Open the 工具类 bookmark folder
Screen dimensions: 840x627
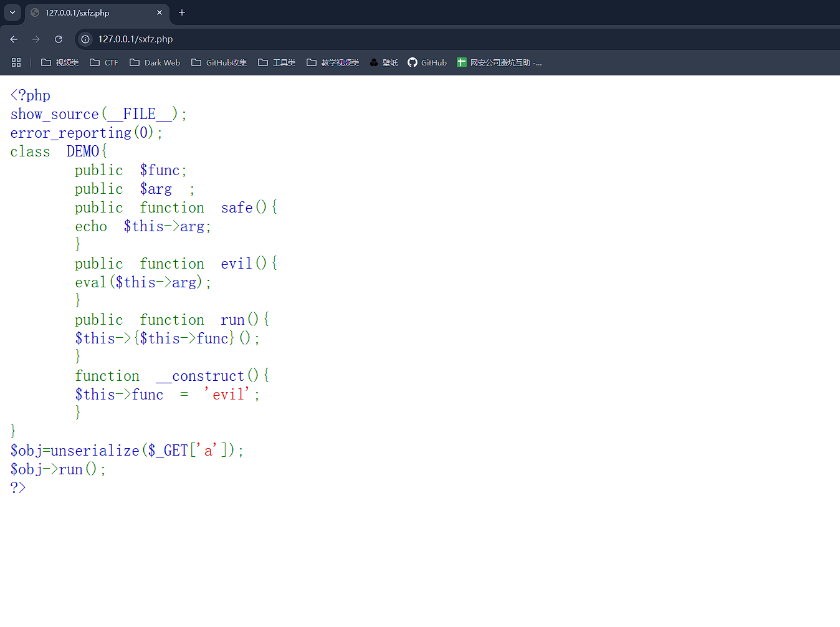pos(277,62)
